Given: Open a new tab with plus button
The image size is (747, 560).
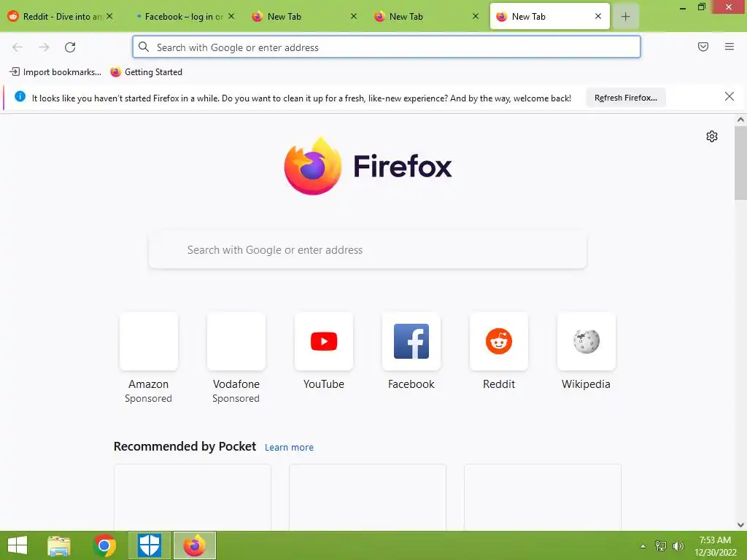Looking at the screenshot, I should point(625,17).
